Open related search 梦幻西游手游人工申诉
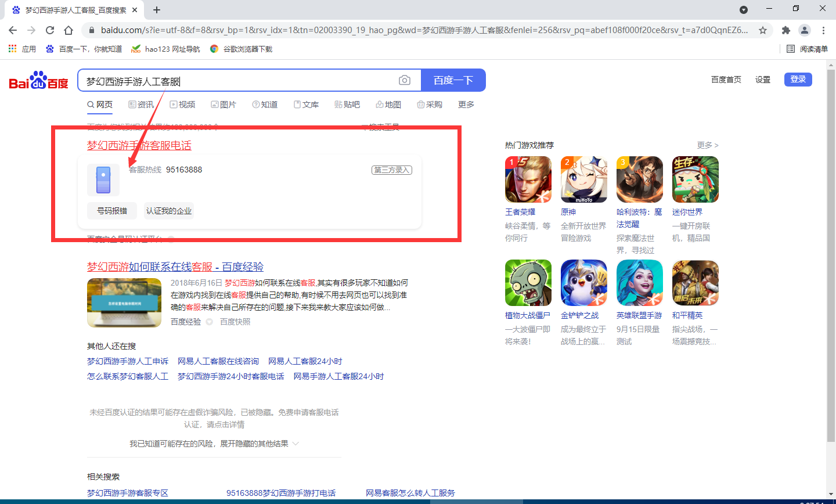This screenshot has width=836, height=504. point(128,361)
